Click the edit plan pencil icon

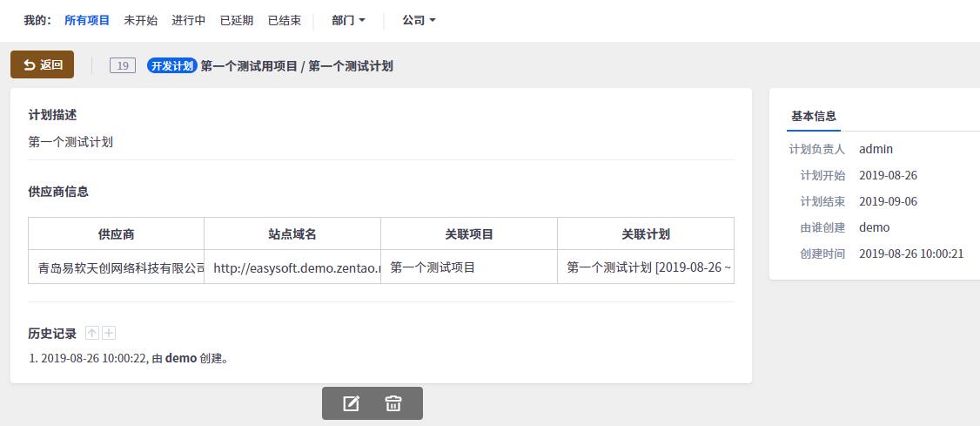352,403
